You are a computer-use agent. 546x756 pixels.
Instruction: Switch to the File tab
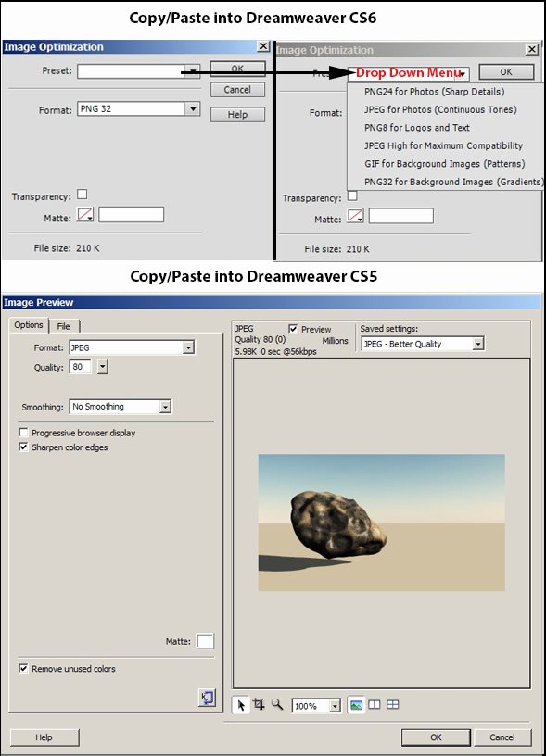pyautogui.click(x=64, y=326)
